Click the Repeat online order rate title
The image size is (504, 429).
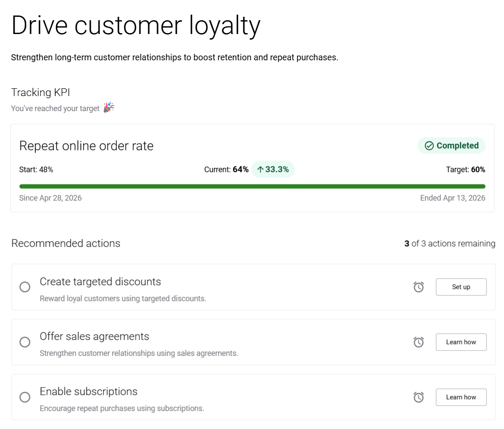tap(87, 146)
